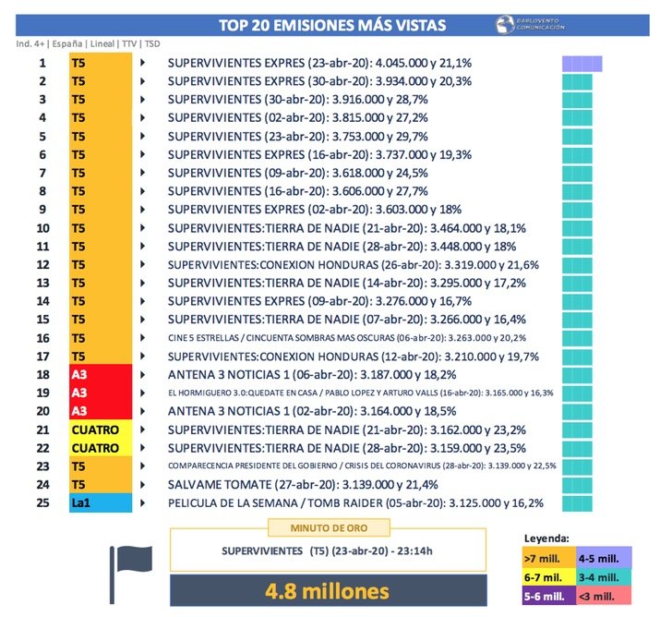Choose the "5-6 mill." dark purple swatch
The height and width of the screenshot is (617, 672).
point(547,597)
